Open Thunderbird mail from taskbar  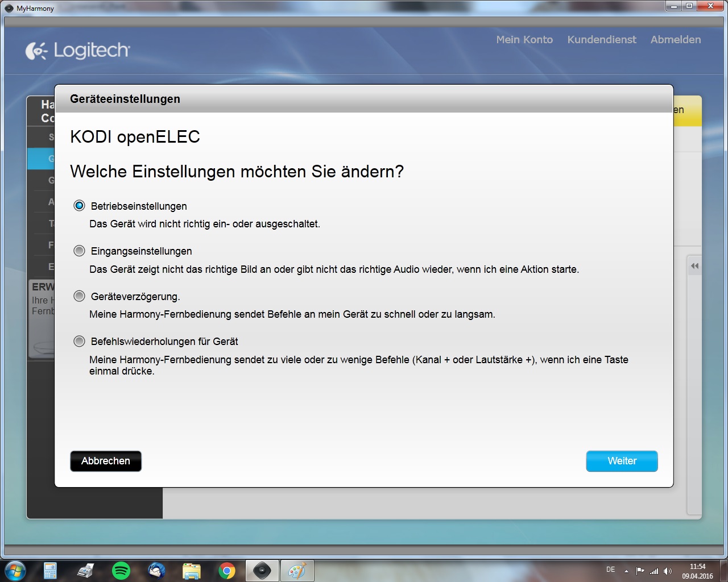click(156, 570)
